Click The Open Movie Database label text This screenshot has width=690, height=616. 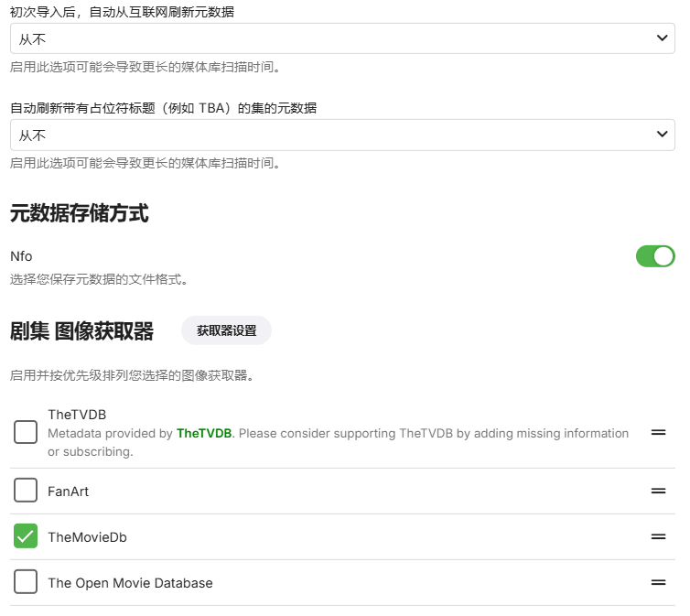[x=130, y=583]
